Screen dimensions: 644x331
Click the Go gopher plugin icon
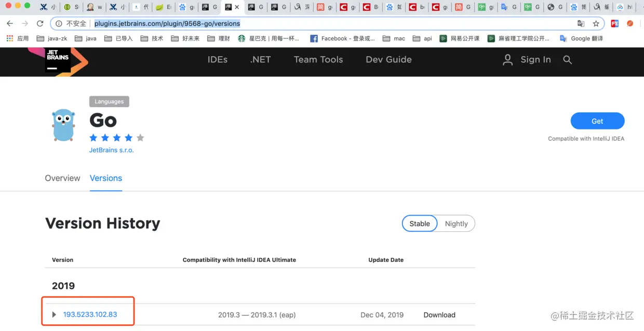point(63,125)
